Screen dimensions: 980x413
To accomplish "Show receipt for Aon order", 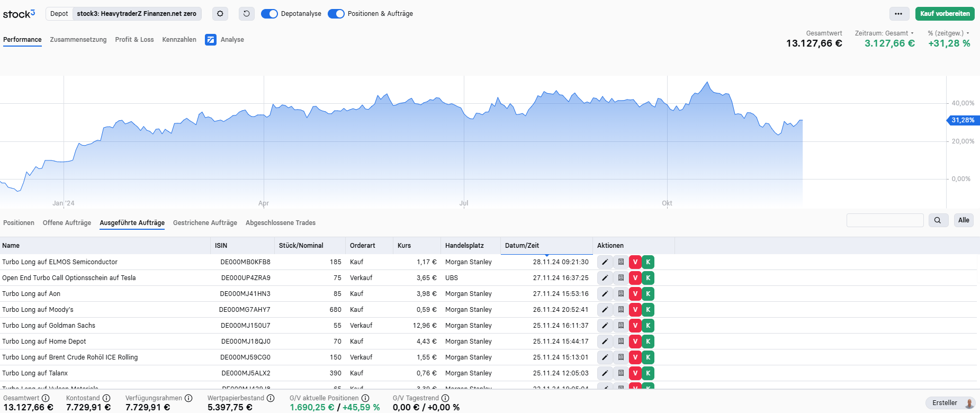I will (621, 294).
